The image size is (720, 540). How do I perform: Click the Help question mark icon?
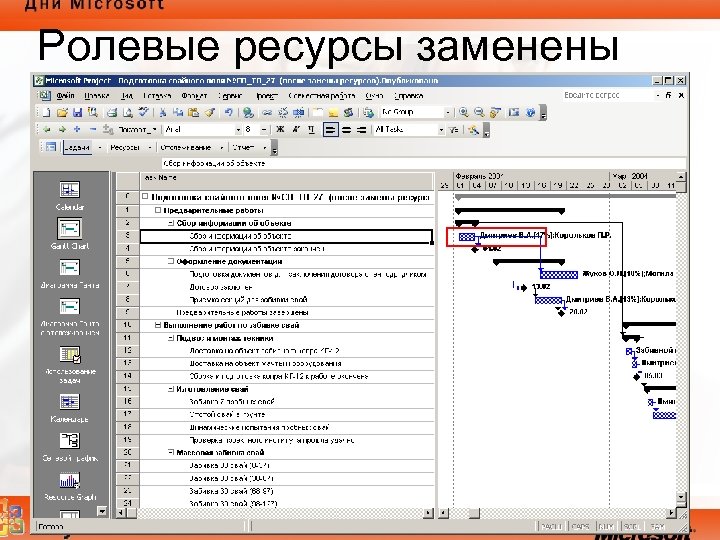530,112
